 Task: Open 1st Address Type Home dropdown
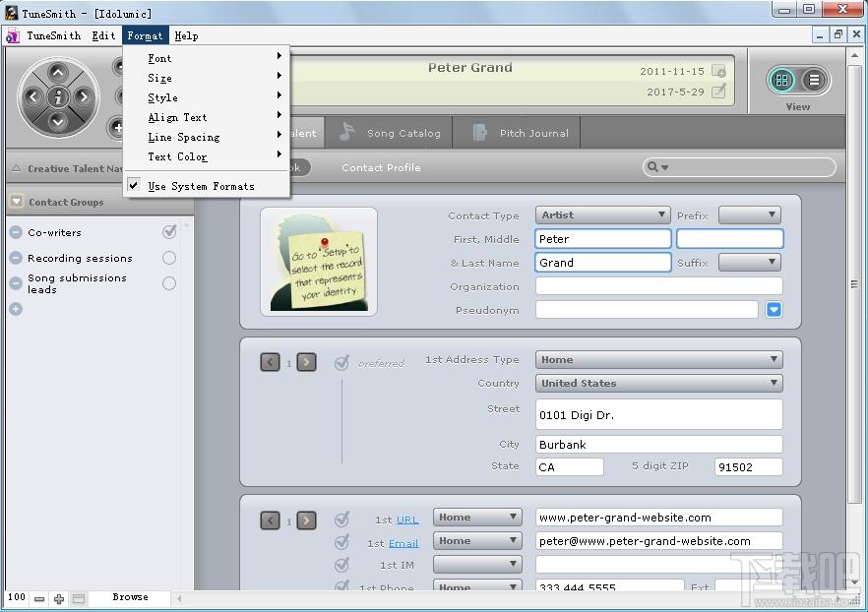click(658, 360)
